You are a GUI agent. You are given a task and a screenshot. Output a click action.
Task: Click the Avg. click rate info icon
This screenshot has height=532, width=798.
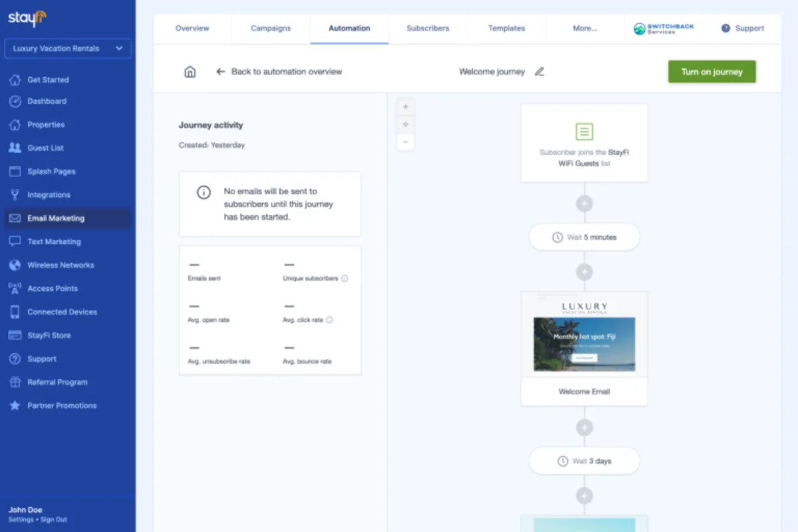click(329, 320)
